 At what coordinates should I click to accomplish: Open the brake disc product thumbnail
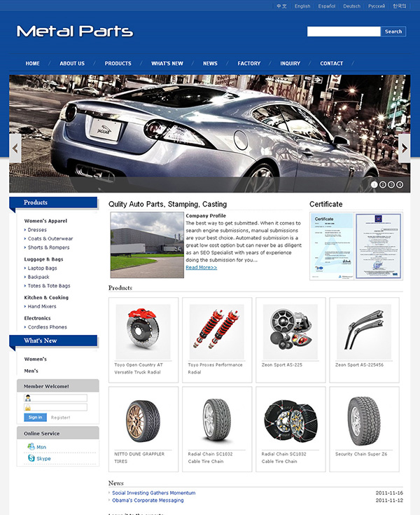[143, 327]
